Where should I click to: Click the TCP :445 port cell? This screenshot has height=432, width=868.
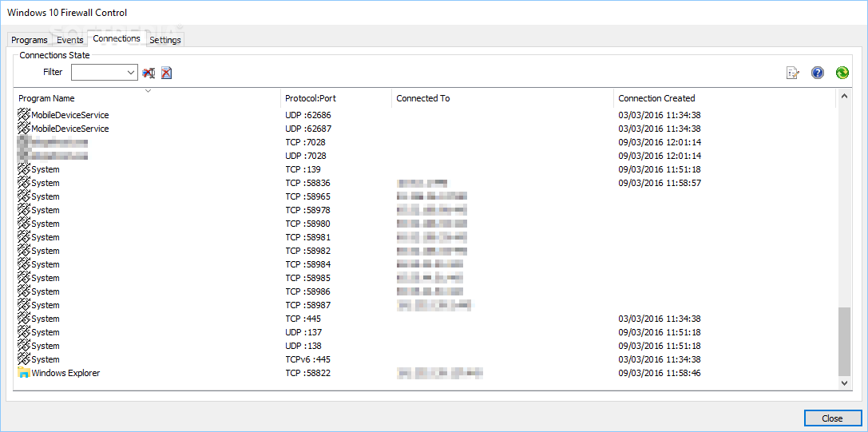tap(303, 319)
